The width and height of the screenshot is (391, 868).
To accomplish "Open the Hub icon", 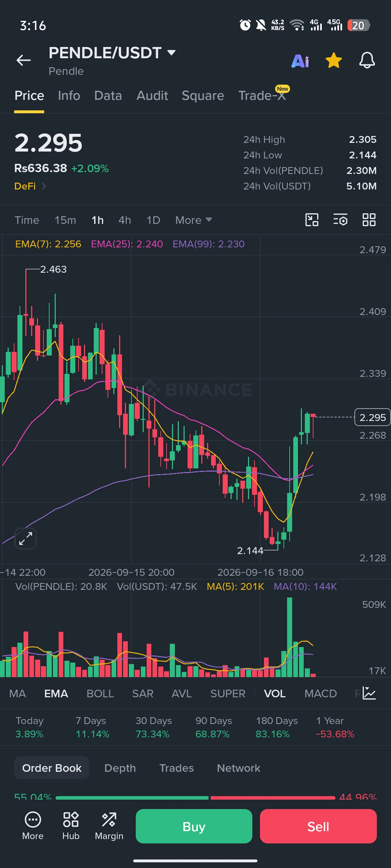I will (71, 826).
